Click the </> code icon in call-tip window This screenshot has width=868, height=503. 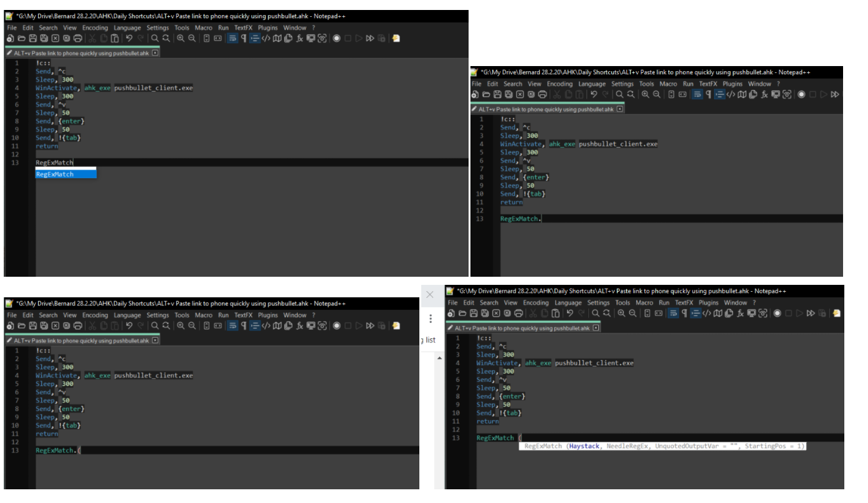click(x=706, y=313)
